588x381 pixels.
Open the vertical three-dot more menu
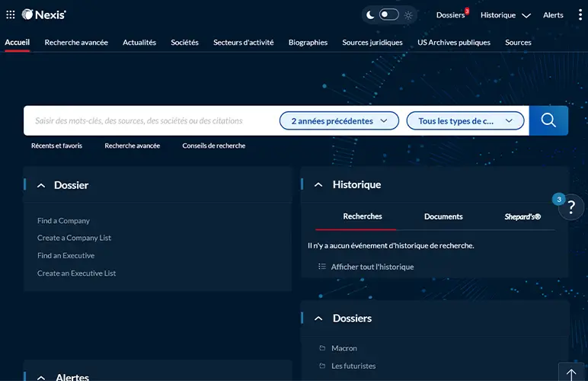[x=580, y=14]
